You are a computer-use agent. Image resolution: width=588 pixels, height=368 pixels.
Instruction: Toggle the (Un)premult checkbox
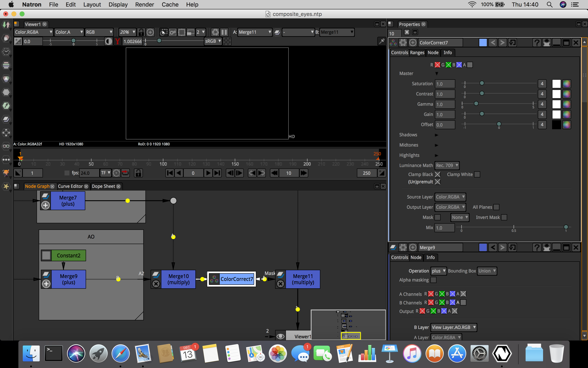[x=437, y=182]
